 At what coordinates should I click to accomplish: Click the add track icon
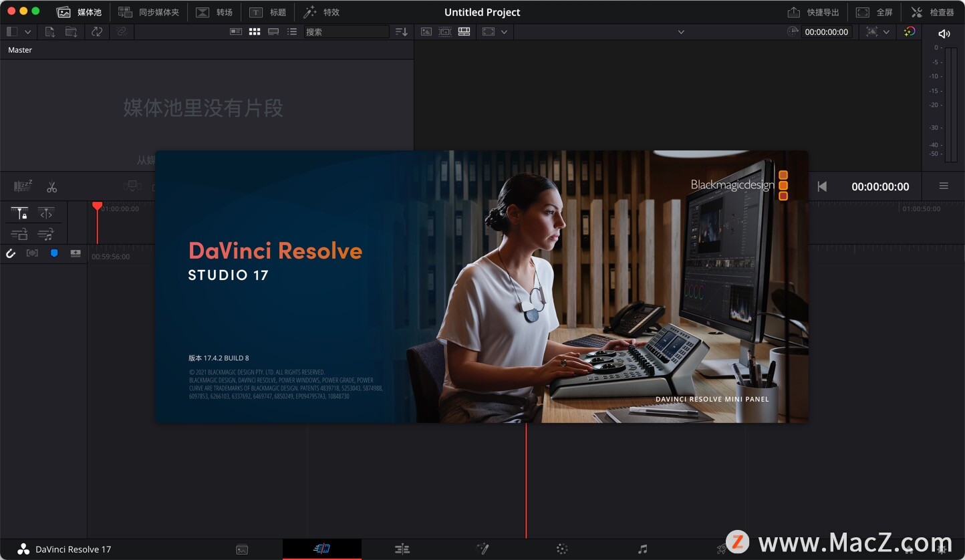(76, 253)
